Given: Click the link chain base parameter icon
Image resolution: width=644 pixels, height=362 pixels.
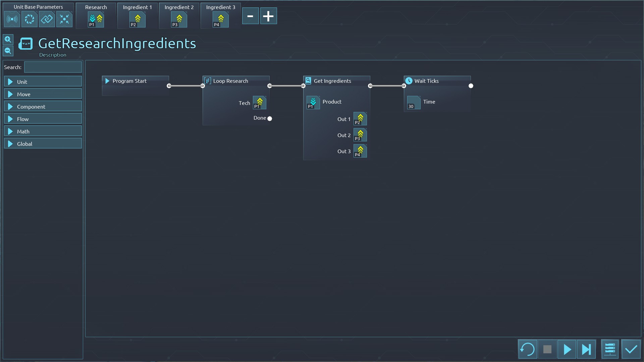Looking at the screenshot, I should click(x=47, y=19).
